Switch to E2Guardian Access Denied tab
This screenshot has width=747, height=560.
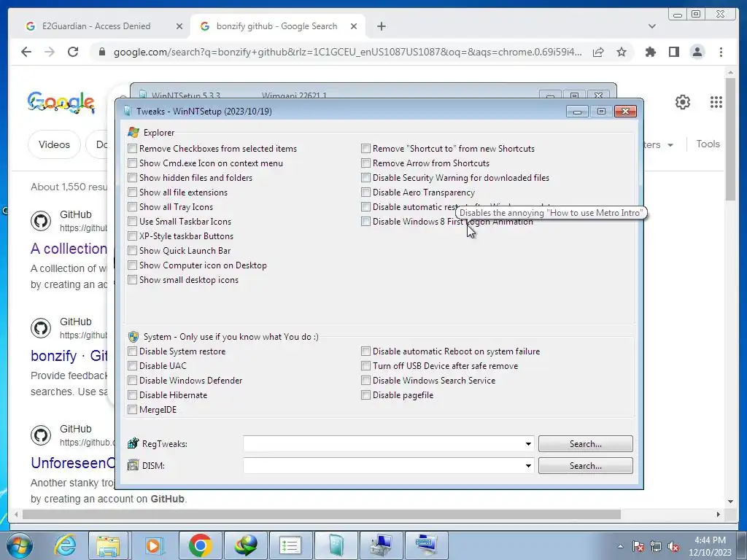click(96, 26)
